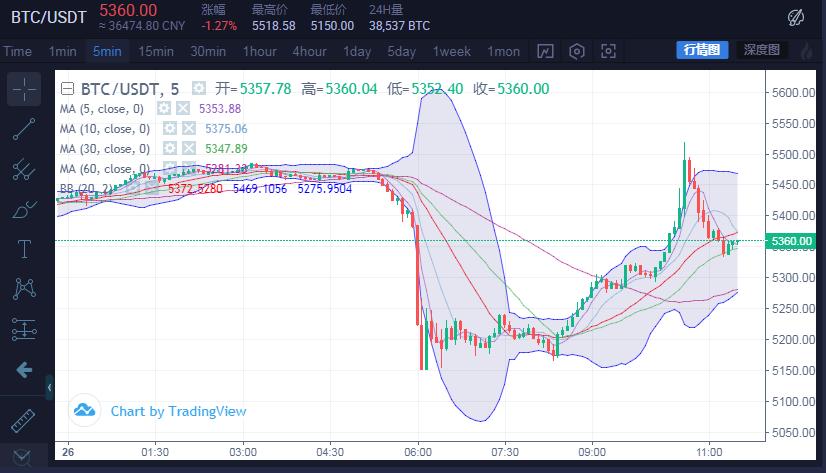Open the Chart by TradingView link
Image resolution: width=826 pixels, height=473 pixels.
point(177,411)
